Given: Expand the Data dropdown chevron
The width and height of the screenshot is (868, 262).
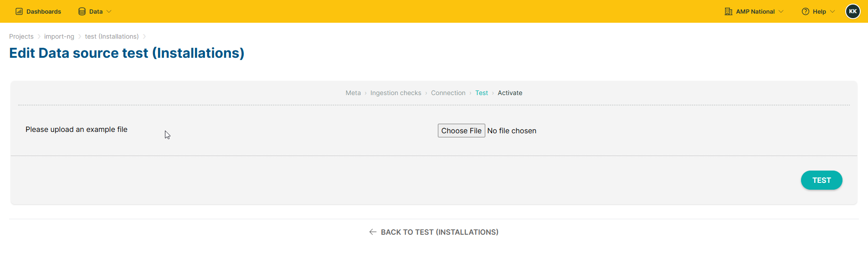Looking at the screenshot, I should pos(109,11).
